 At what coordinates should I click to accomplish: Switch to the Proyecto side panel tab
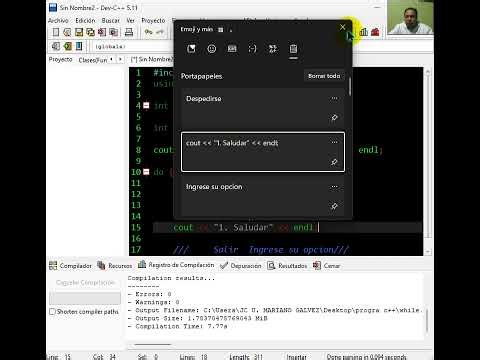coord(60,60)
